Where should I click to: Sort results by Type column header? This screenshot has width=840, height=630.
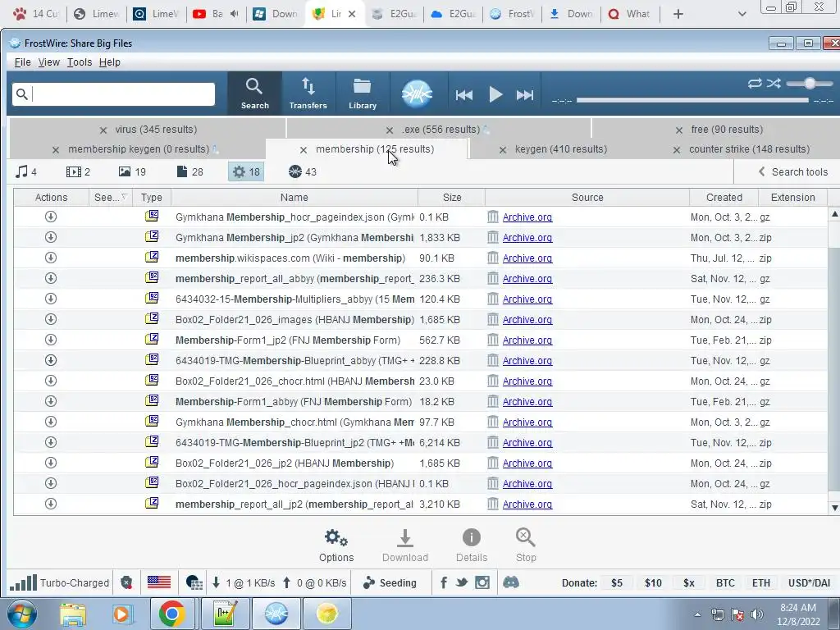(x=152, y=197)
